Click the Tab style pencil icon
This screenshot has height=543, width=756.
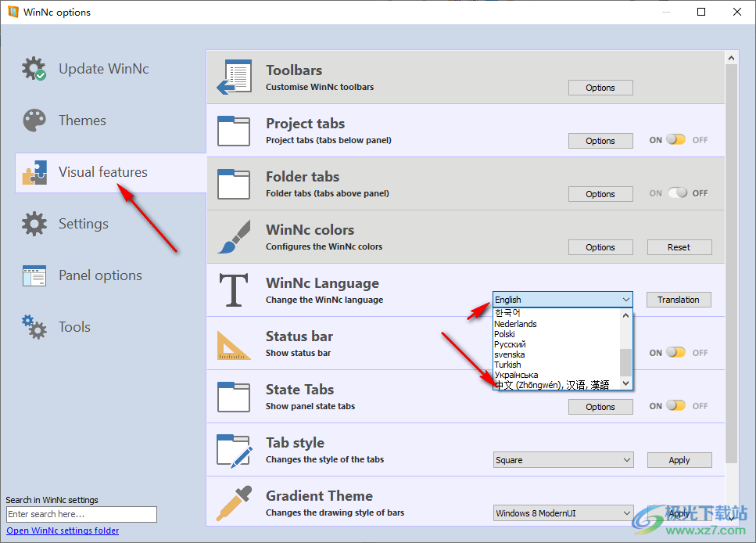click(235, 451)
